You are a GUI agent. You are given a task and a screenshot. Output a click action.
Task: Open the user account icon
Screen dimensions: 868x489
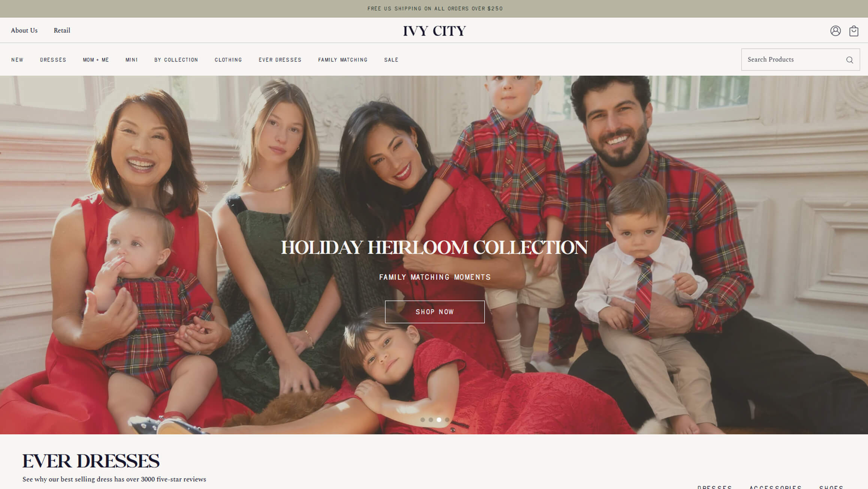tap(835, 31)
